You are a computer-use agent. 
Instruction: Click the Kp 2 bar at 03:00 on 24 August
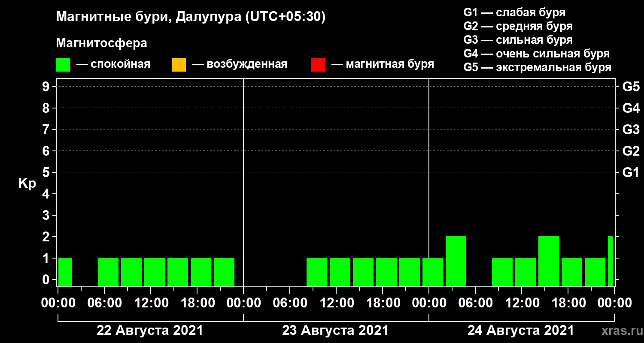(x=456, y=261)
